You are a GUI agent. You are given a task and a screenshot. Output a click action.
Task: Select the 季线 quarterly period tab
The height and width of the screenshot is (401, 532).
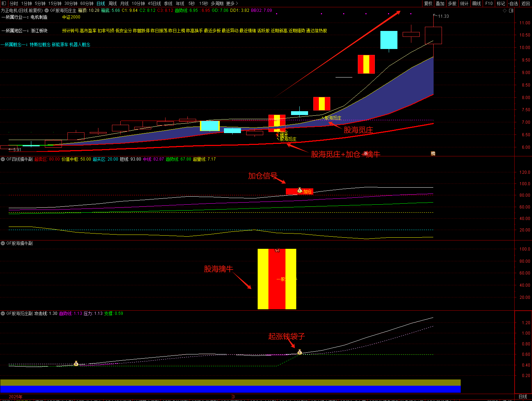(168, 3)
